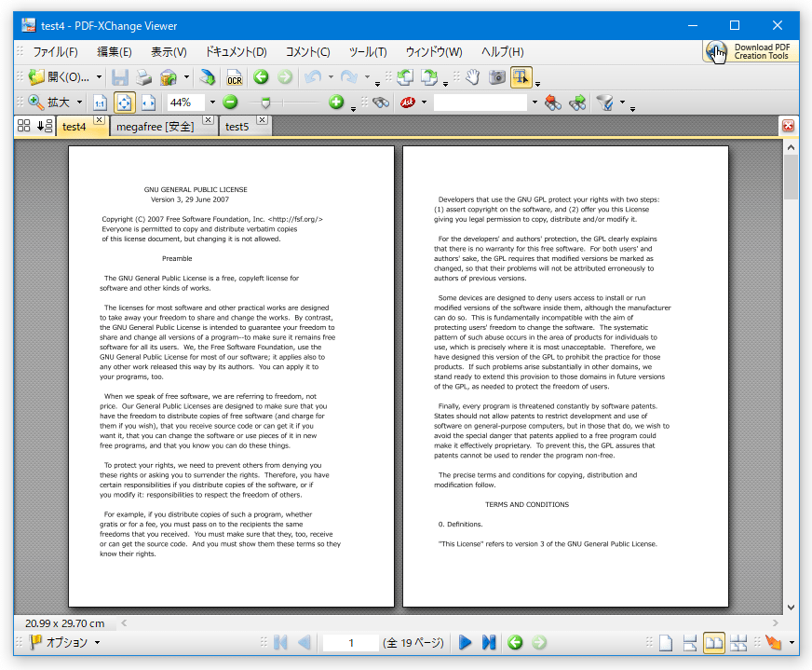
Task: Rotate page counterclockwise
Action: 405,77
